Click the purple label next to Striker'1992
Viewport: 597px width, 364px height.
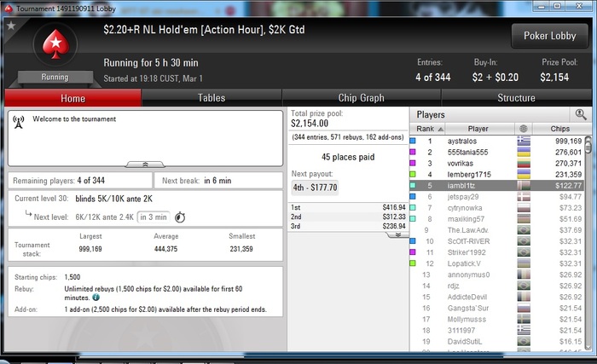[x=412, y=252]
